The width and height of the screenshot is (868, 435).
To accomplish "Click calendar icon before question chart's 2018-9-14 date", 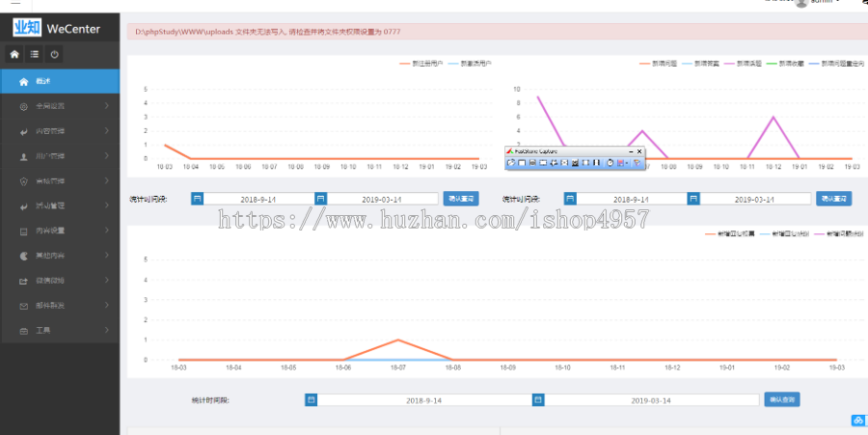I will [x=570, y=199].
